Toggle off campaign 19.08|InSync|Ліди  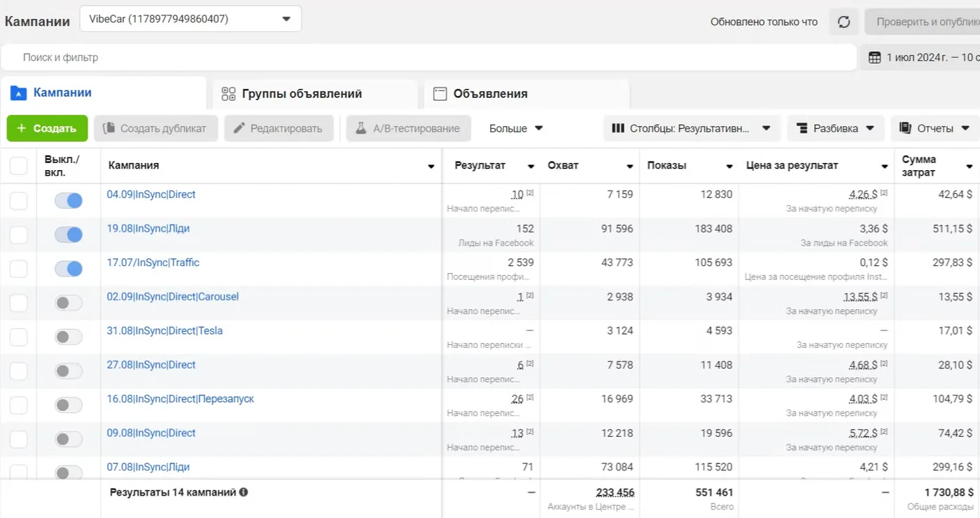coord(69,235)
